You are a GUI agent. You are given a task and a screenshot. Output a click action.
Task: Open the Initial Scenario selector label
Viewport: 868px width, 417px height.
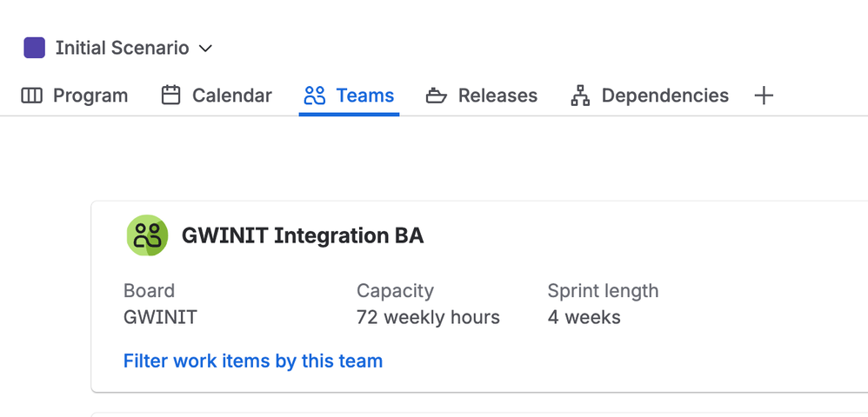click(122, 48)
